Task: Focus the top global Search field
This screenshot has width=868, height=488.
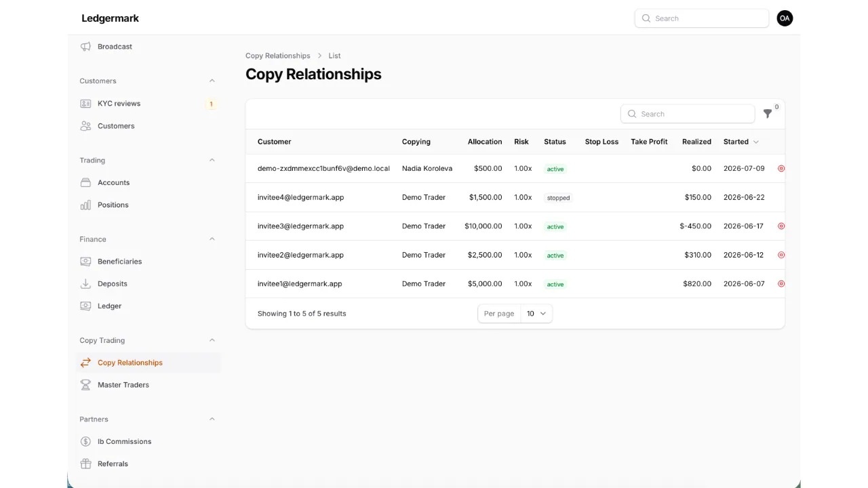Action: [702, 18]
